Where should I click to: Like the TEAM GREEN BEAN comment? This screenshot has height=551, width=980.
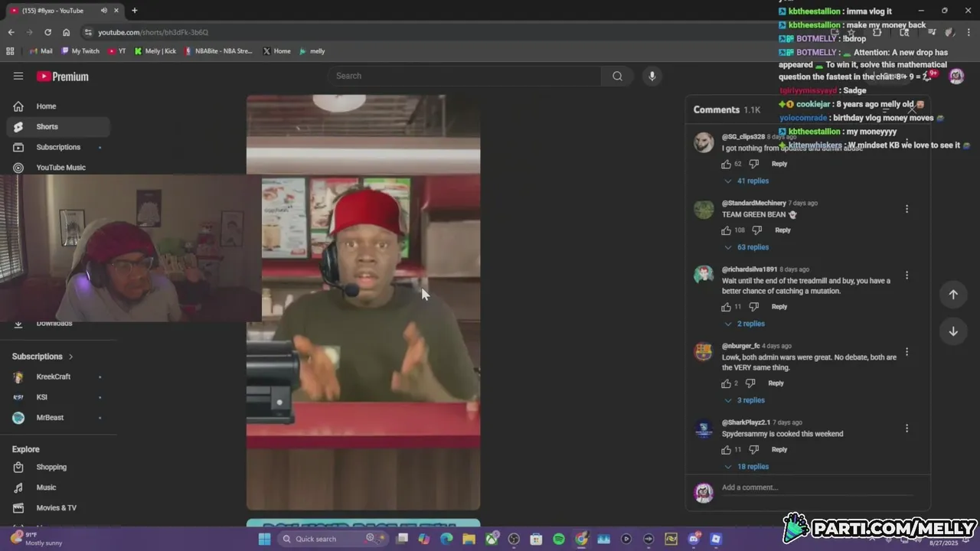click(x=726, y=230)
